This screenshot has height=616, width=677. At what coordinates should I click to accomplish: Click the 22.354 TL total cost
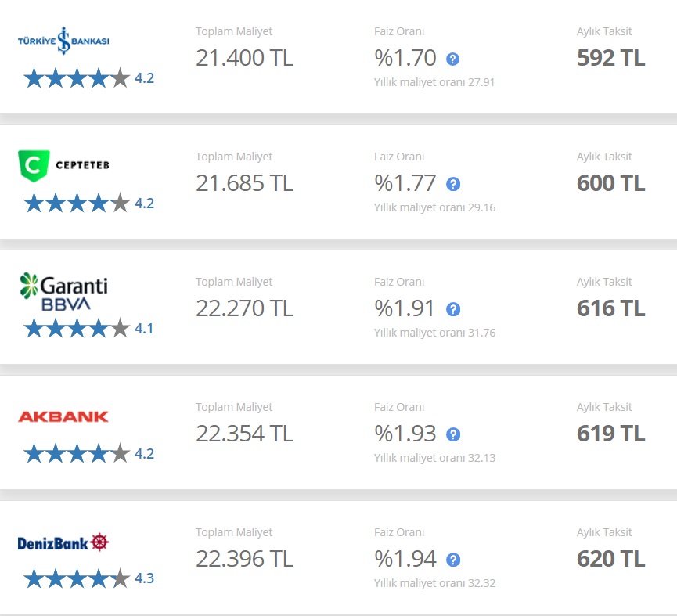point(244,434)
